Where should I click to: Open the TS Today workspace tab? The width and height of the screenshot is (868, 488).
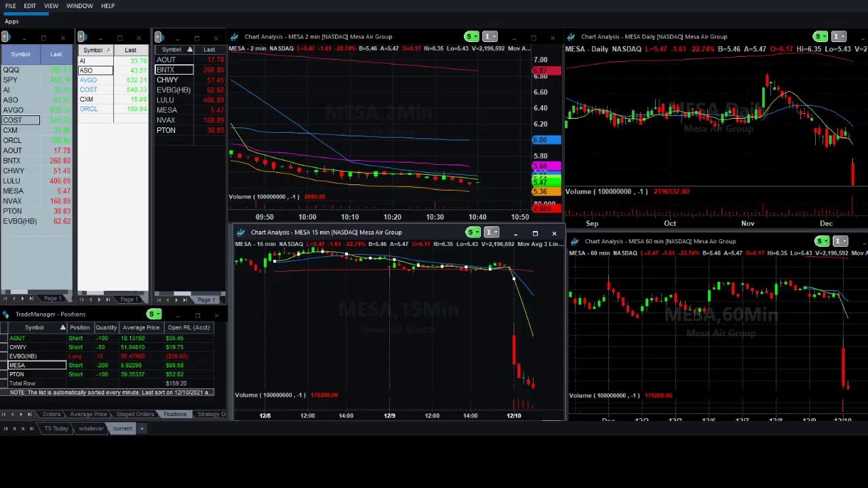pyautogui.click(x=56, y=428)
